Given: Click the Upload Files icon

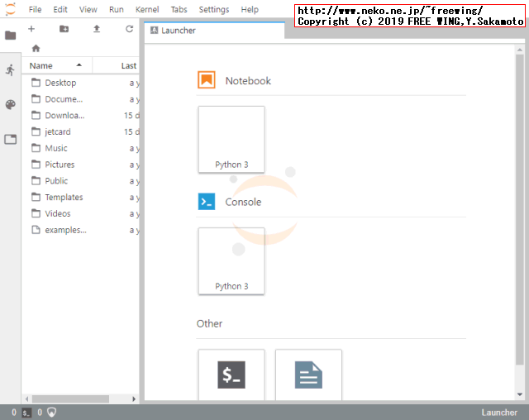Looking at the screenshot, I should [97, 29].
